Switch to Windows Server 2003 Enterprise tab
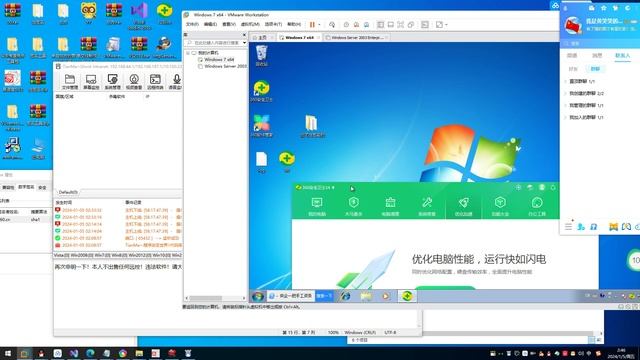Image resolution: width=640 pixels, height=360 pixels. (x=357, y=38)
